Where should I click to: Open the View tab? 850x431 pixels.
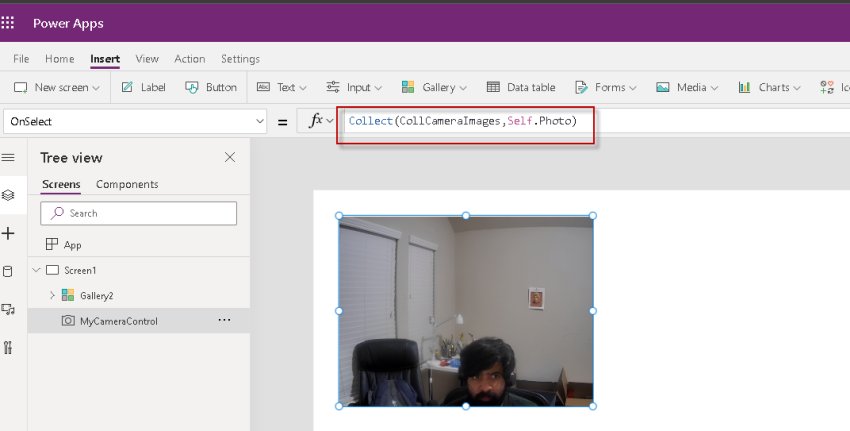point(147,59)
